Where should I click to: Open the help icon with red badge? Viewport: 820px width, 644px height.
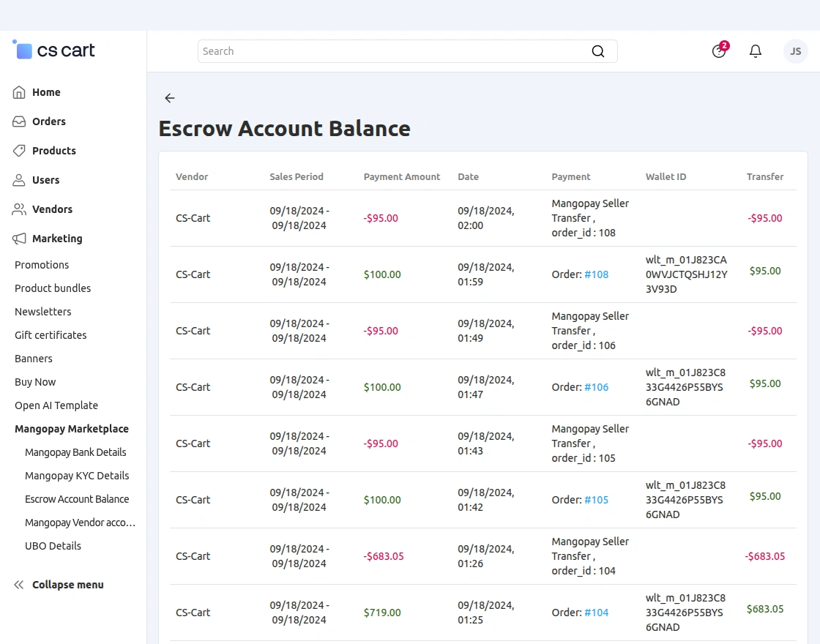(x=720, y=50)
